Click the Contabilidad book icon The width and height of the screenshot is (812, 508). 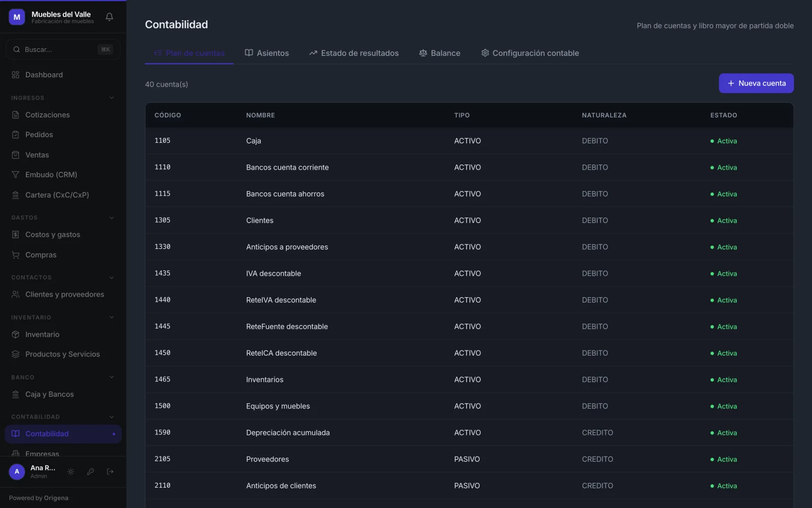(x=15, y=434)
